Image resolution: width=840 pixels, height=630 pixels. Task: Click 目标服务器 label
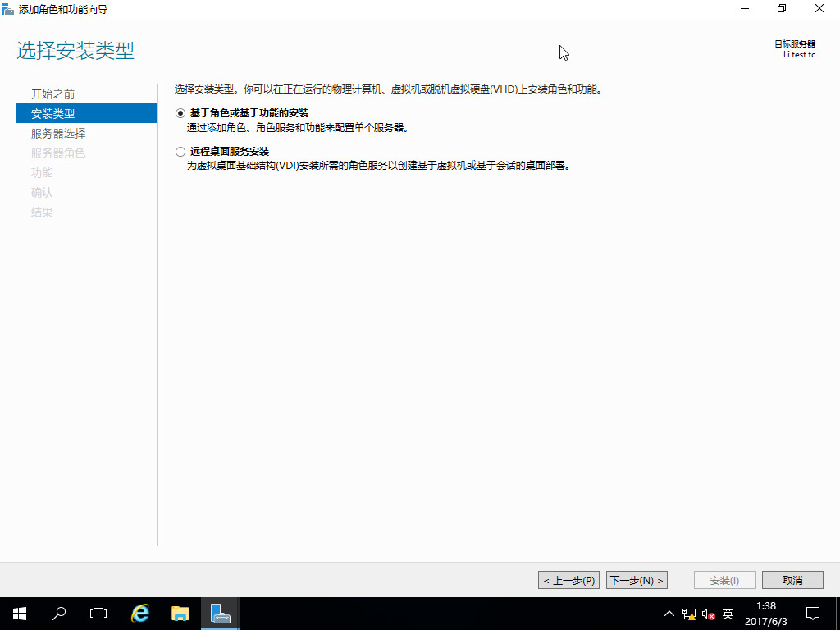pos(795,44)
